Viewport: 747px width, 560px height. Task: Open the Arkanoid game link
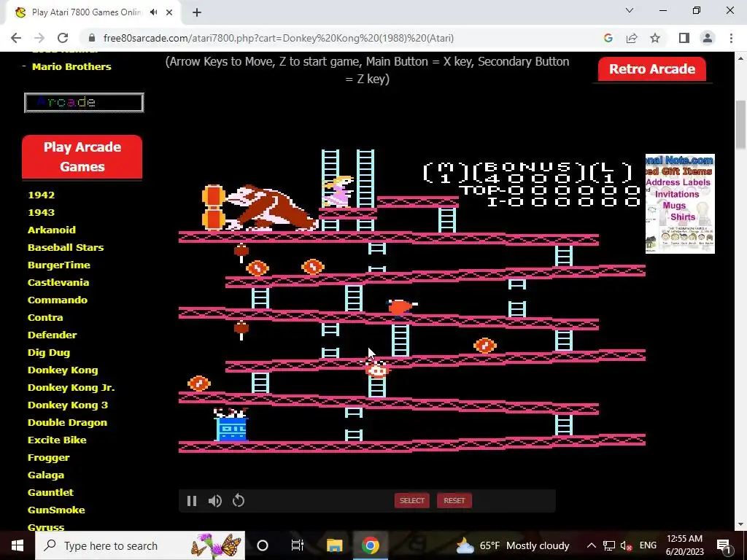point(52,230)
